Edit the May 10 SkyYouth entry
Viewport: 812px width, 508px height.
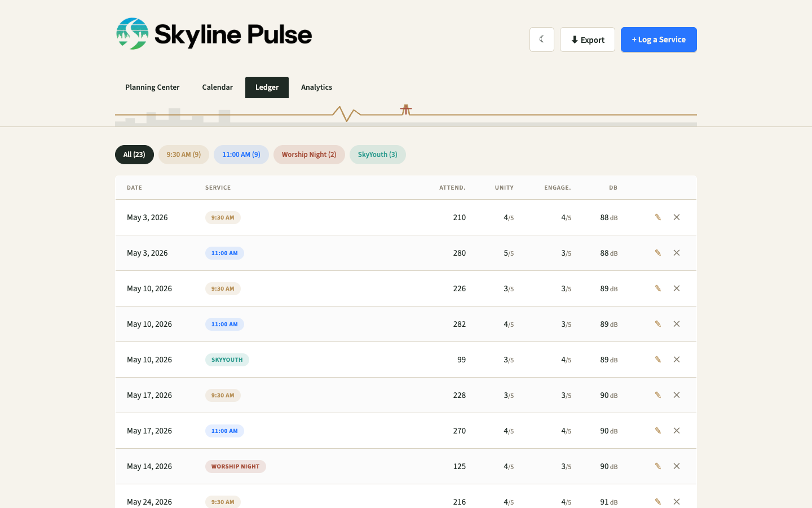pos(658,360)
